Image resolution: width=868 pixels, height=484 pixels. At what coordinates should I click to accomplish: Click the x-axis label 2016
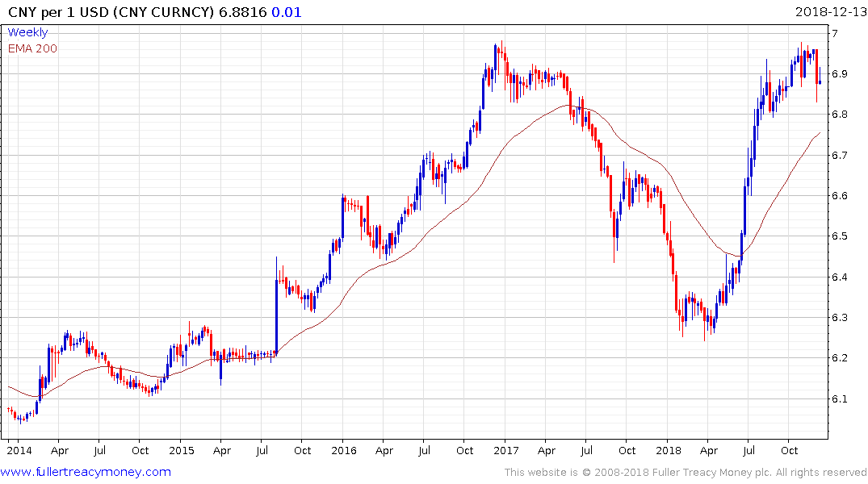(x=344, y=450)
